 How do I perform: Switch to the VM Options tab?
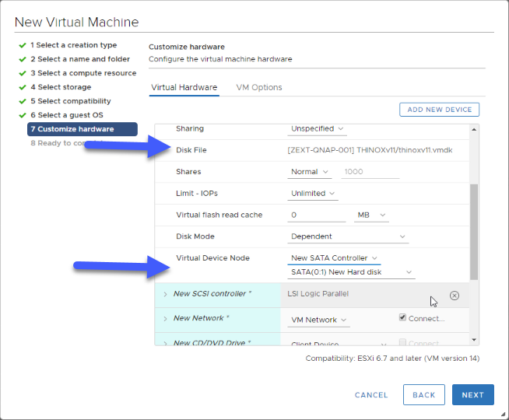pos(259,88)
